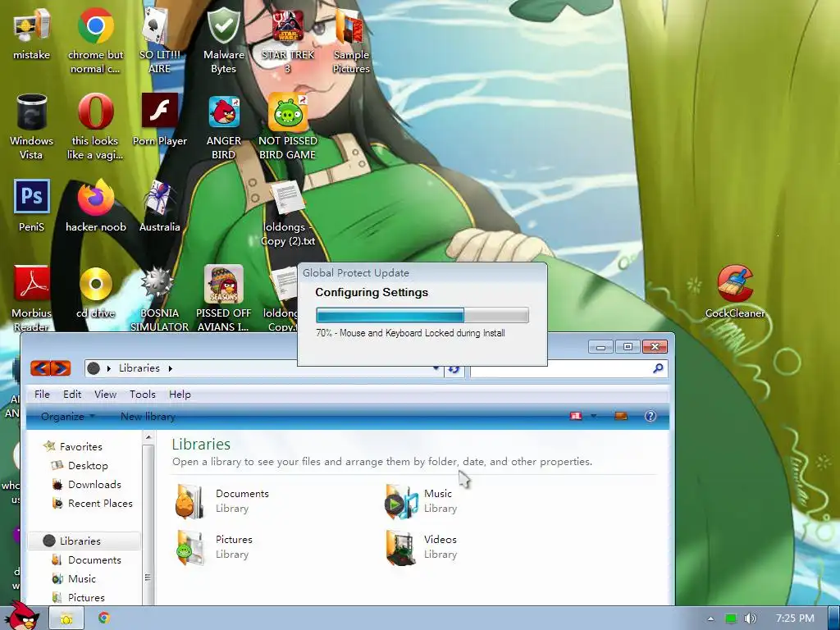Click the Global Protect Update progress bar

(422, 315)
